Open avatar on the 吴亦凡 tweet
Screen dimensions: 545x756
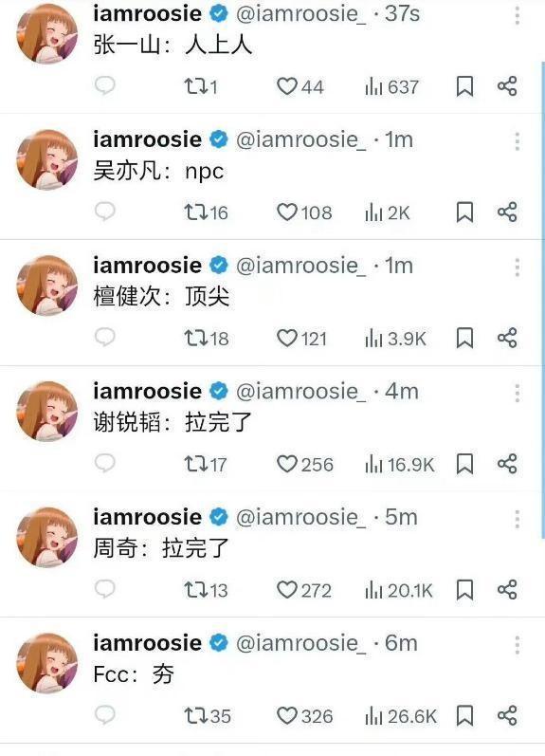pos(46,159)
